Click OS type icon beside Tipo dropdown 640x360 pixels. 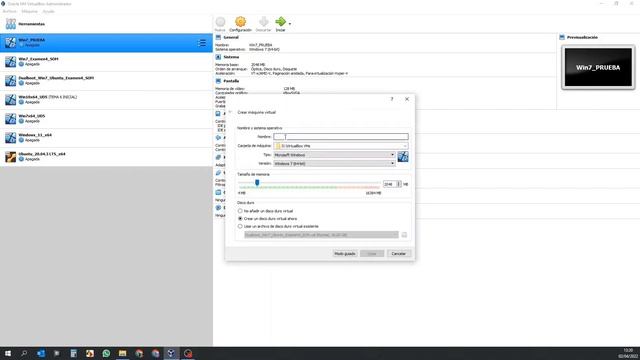tap(403, 156)
